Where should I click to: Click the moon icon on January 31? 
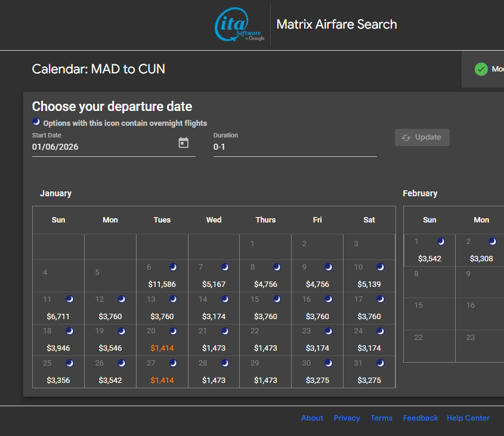tap(381, 363)
